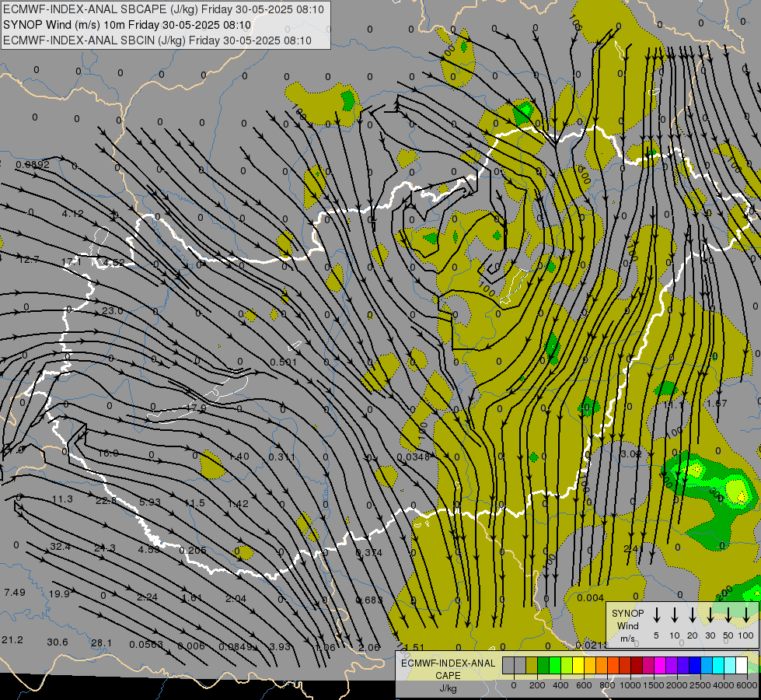Click the map value 16.0
Screen dimensions: 761x700
point(108,453)
